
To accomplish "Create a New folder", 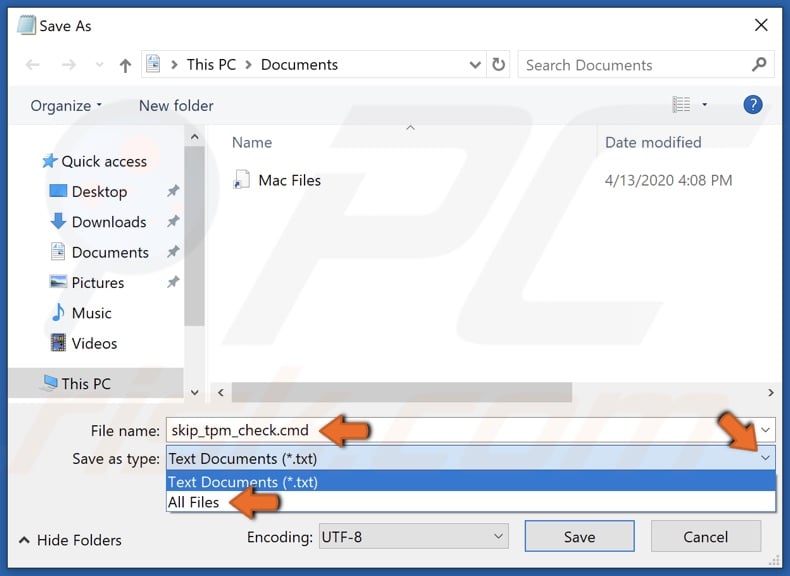I will tap(176, 106).
